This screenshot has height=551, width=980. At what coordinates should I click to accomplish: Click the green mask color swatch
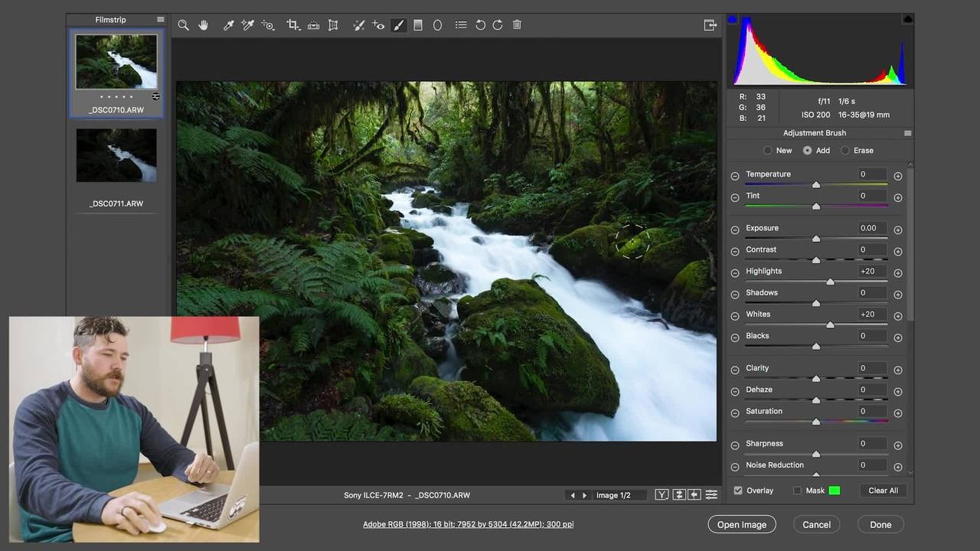[835, 491]
